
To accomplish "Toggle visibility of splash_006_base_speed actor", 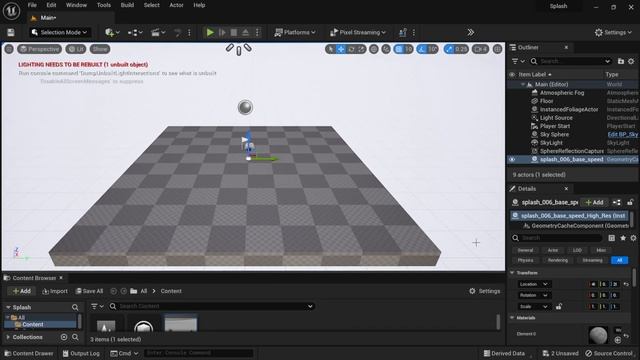I will tap(512, 160).
